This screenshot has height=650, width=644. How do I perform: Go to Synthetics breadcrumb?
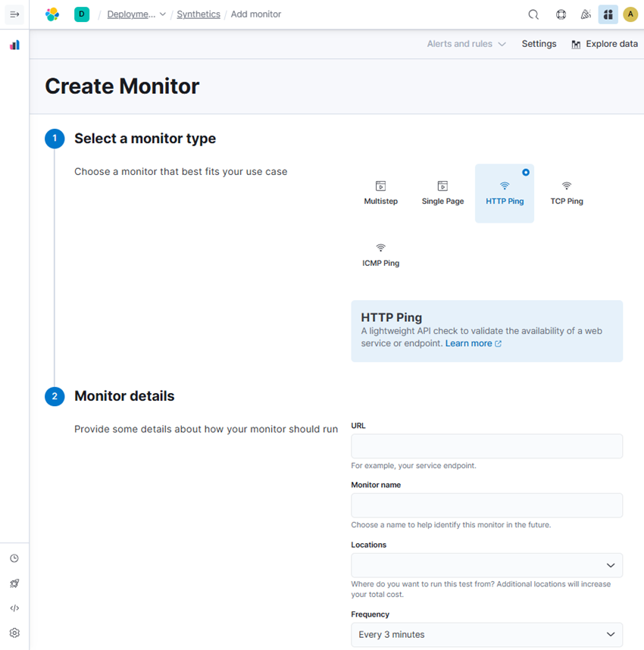(199, 14)
